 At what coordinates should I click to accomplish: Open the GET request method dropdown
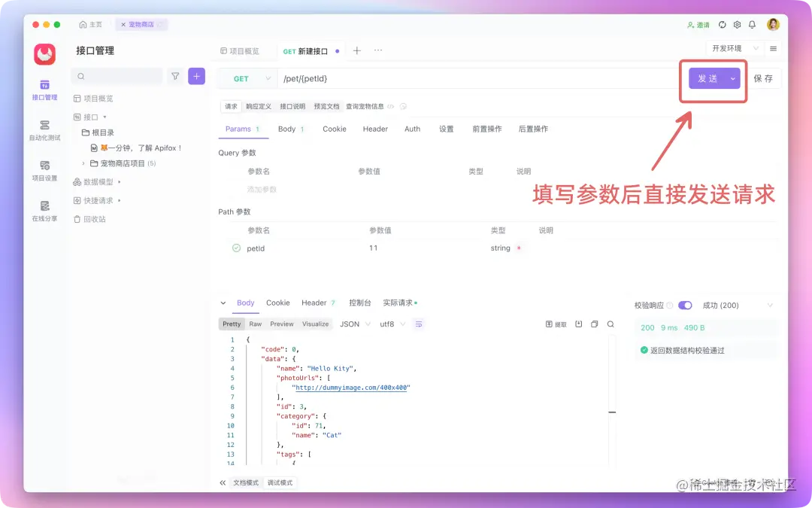(x=247, y=78)
